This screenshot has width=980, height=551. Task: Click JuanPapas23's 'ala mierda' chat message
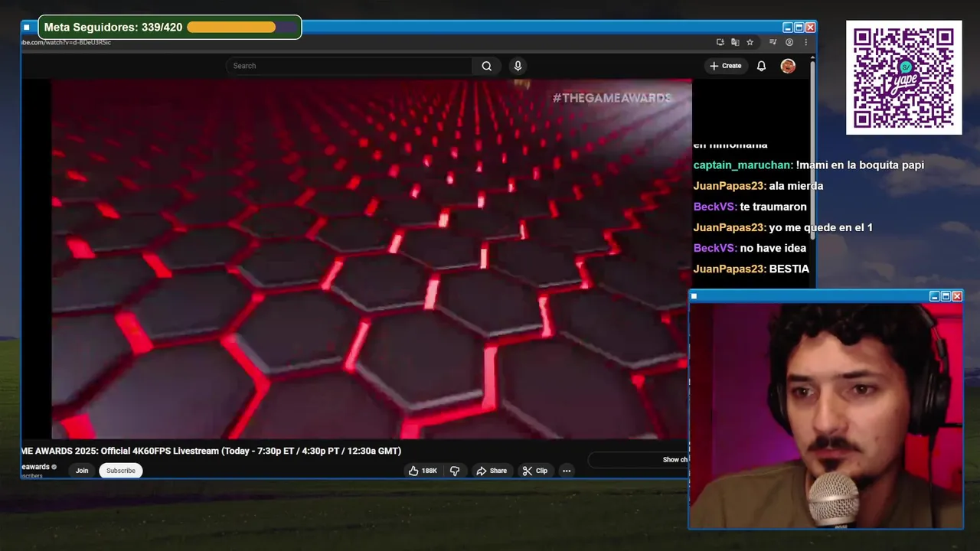point(796,186)
